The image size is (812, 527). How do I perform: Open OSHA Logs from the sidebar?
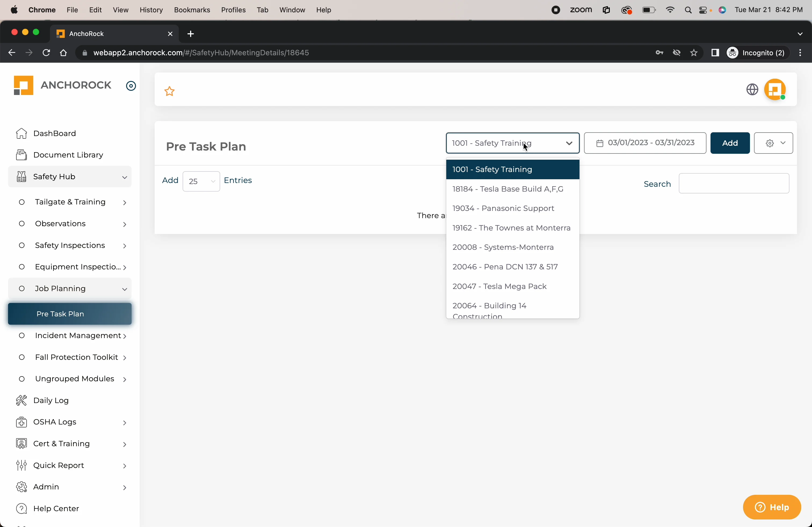[55, 422]
